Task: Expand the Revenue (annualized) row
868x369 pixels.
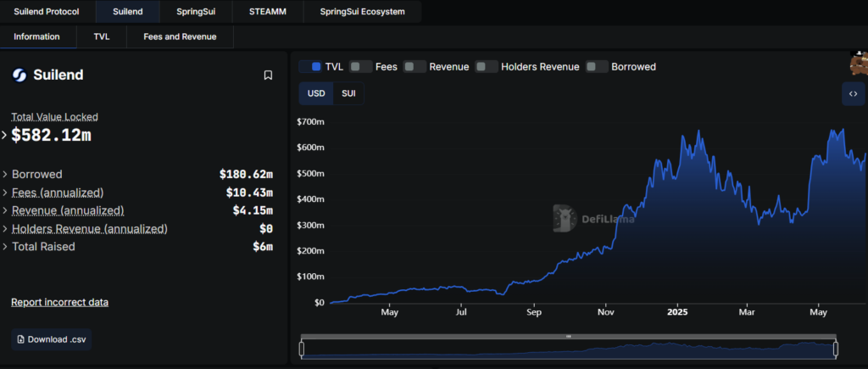Action: click(x=5, y=210)
